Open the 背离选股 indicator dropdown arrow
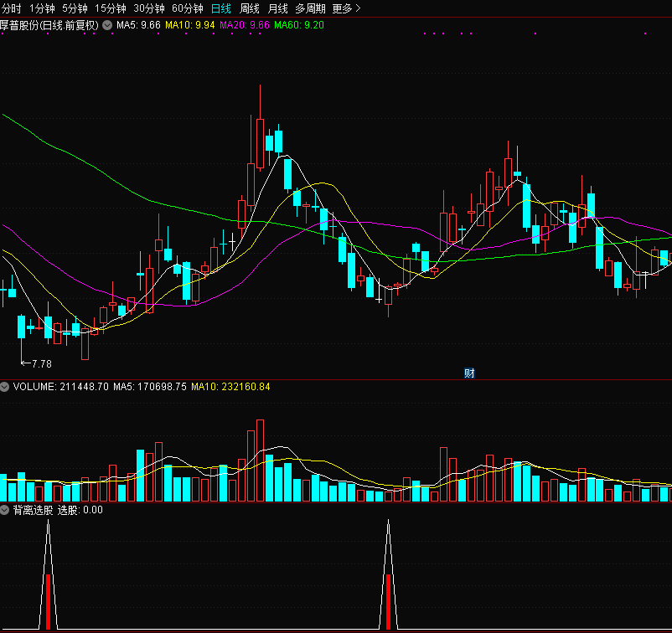 click(x=5, y=510)
